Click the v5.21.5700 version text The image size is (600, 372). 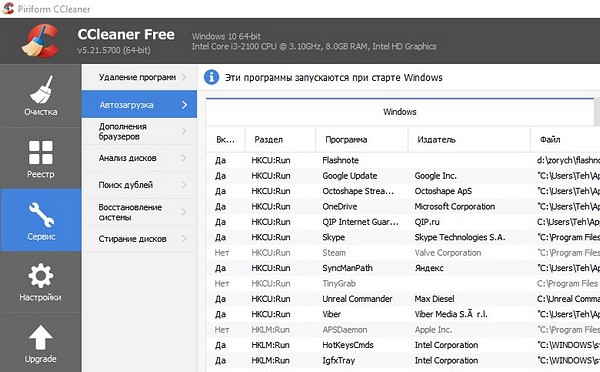(114, 50)
